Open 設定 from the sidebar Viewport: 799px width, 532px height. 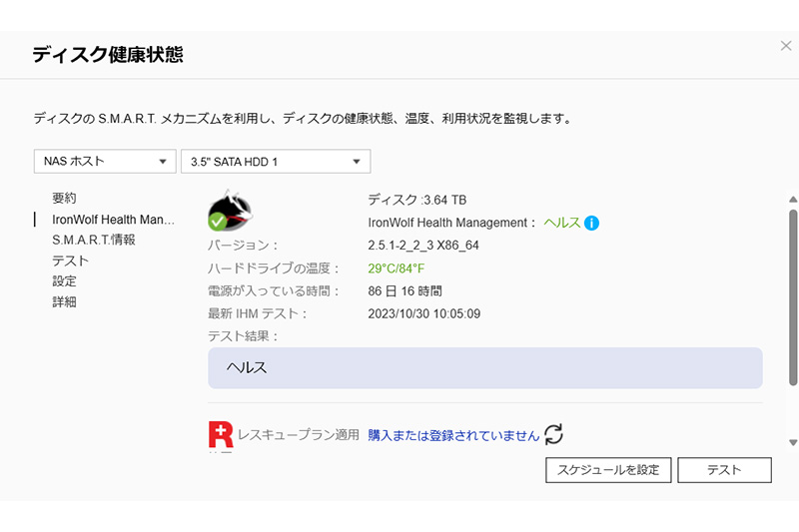(64, 281)
